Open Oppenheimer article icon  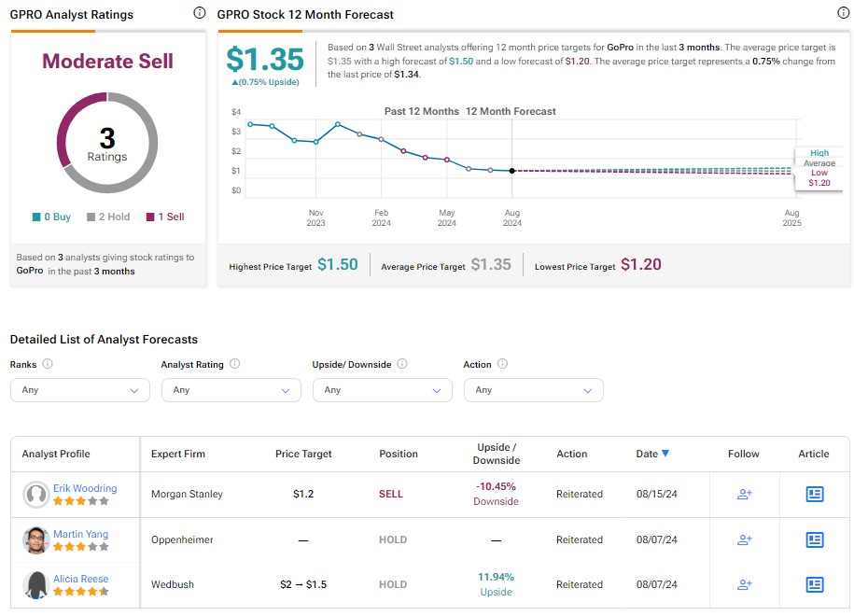click(814, 539)
